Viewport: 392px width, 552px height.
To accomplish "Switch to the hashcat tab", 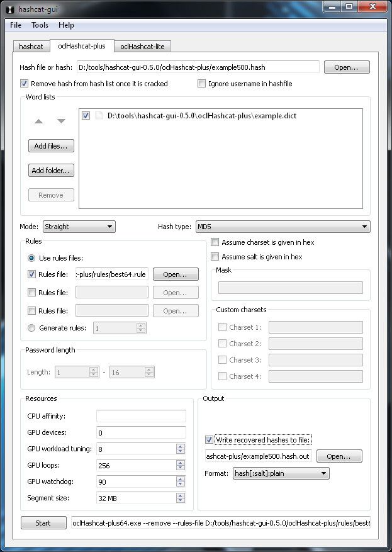I will [x=31, y=47].
